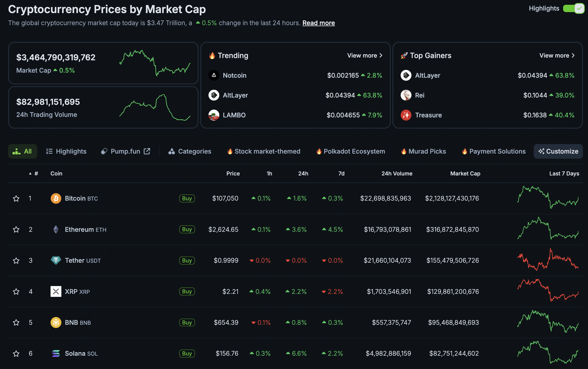
Task: Sort by rank number column
Action: click(34, 173)
